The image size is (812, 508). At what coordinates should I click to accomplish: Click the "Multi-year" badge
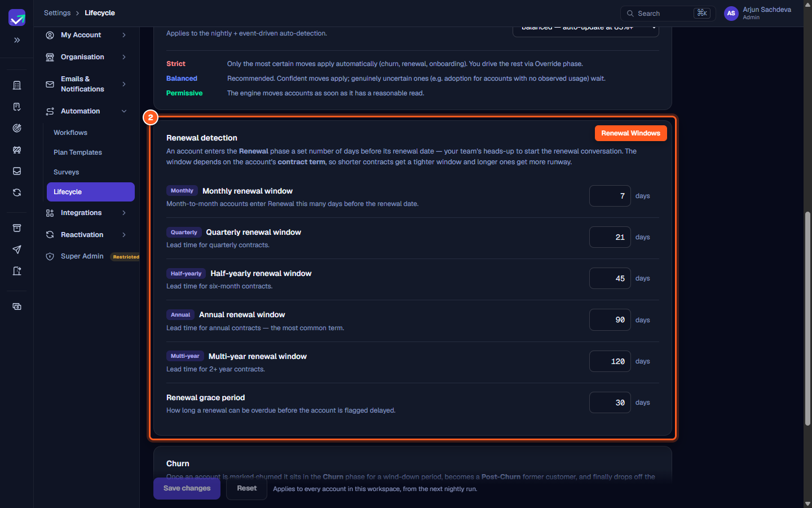click(185, 356)
